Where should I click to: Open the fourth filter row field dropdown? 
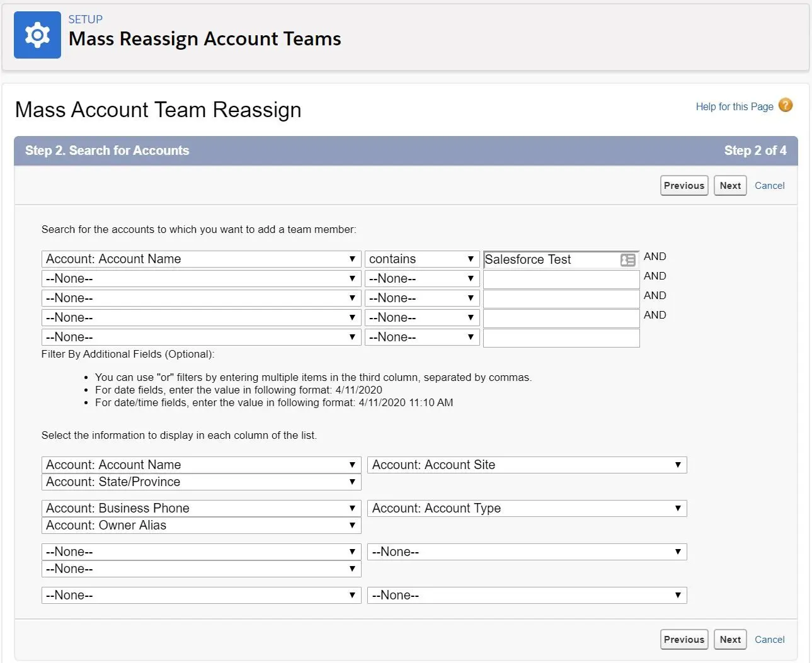coord(202,318)
